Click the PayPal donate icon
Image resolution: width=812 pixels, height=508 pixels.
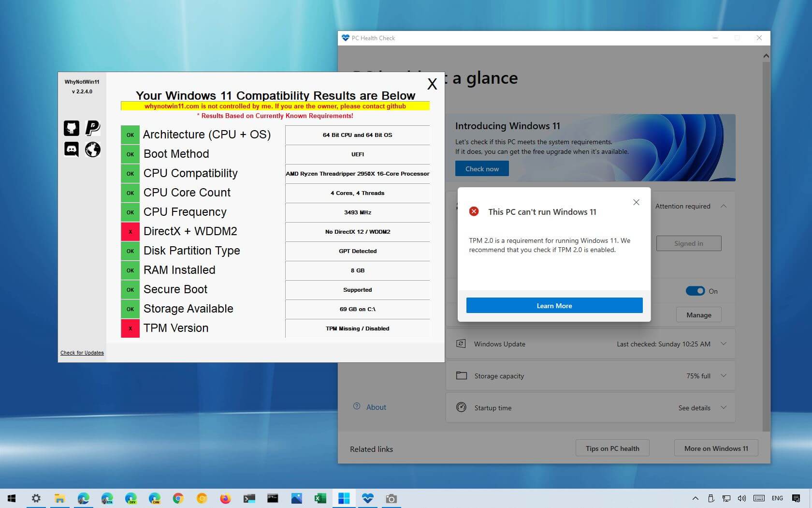(92, 128)
